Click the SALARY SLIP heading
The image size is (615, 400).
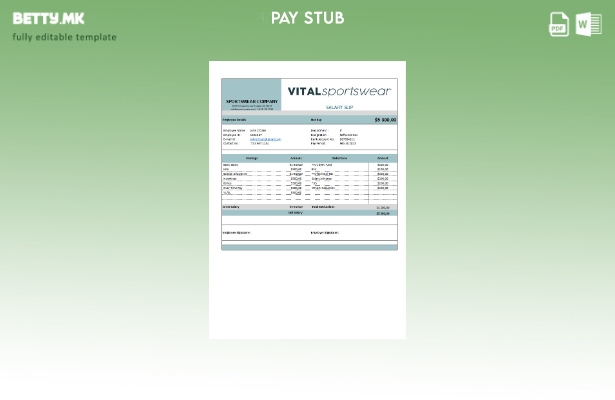pyautogui.click(x=339, y=107)
